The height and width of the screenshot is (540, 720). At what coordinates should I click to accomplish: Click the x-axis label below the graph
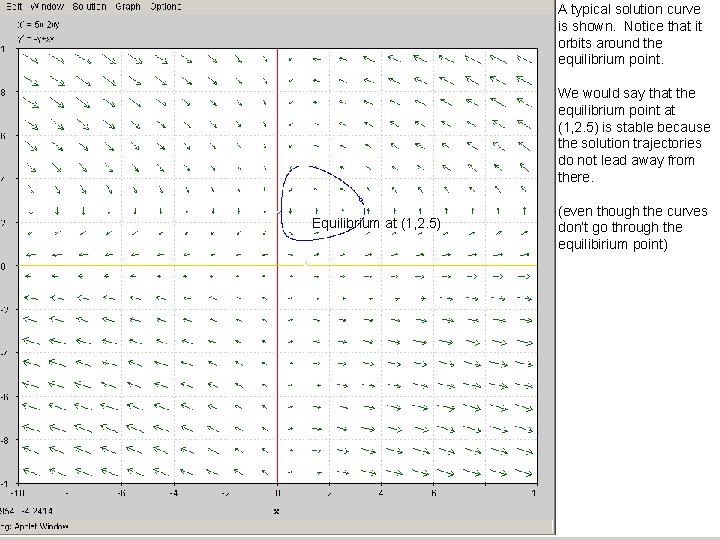click(x=276, y=511)
